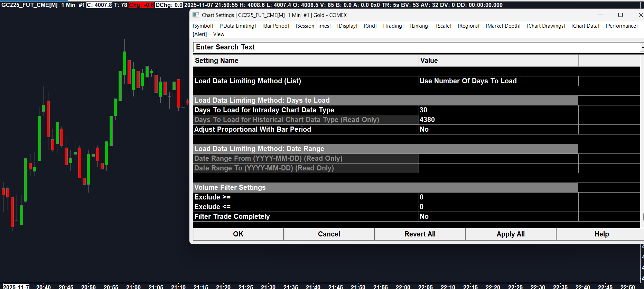Click the 22:00 label on time axis
This screenshot has height=289, width=644.
[403, 287]
